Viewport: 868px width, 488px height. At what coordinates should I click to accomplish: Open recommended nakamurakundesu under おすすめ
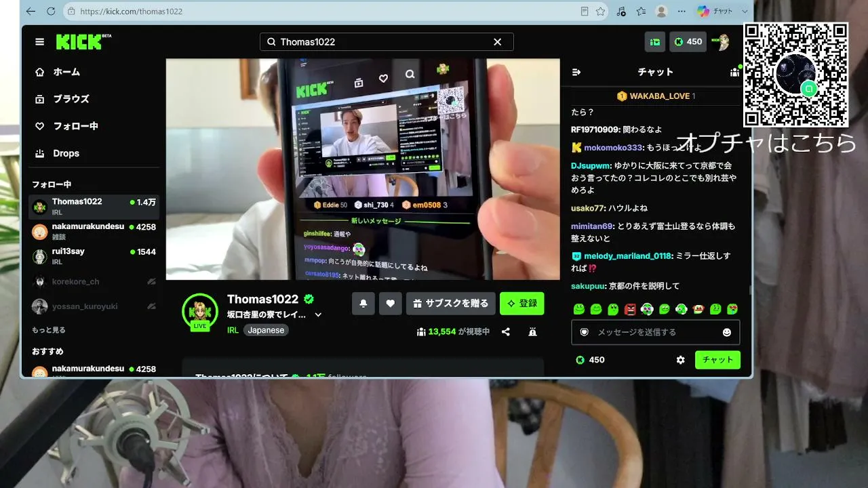(94, 371)
